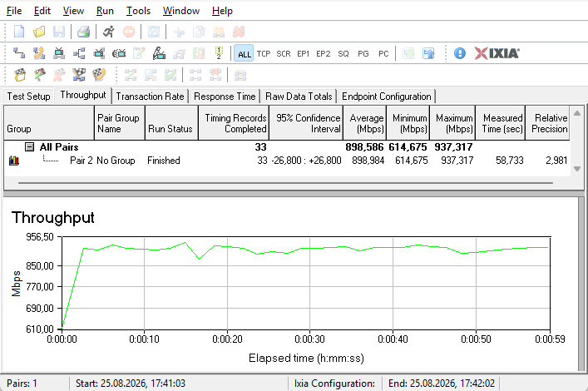
Task: Open the Window menu
Action: tap(181, 11)
